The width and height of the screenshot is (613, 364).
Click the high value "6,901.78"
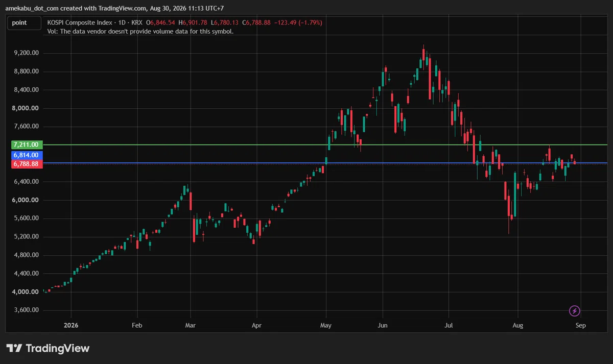[x=195, y=23]
